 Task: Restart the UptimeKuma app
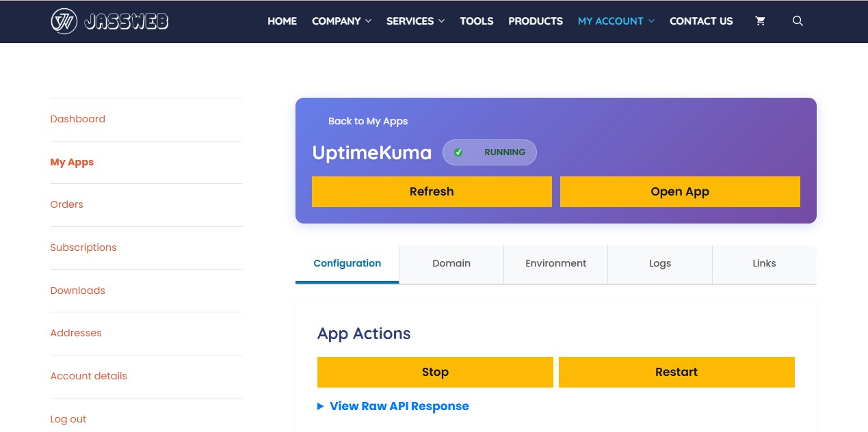[676, 372]
